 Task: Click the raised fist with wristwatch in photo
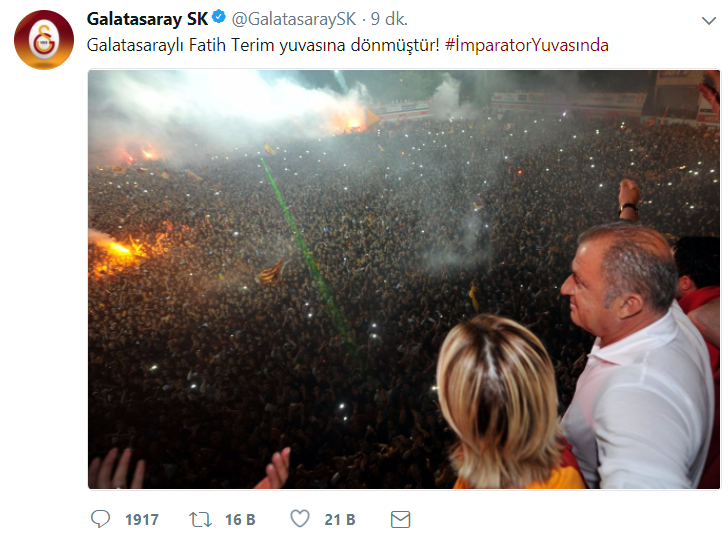629,199
